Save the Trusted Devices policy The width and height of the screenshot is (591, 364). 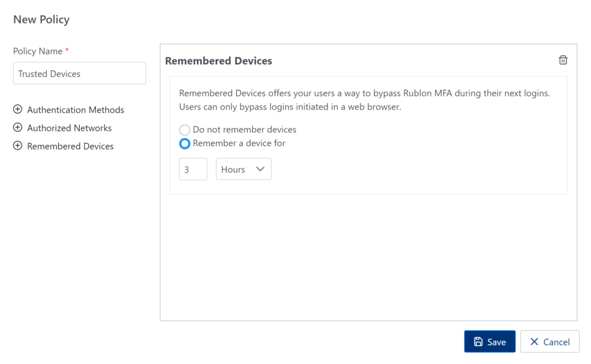tap(489, 341)
